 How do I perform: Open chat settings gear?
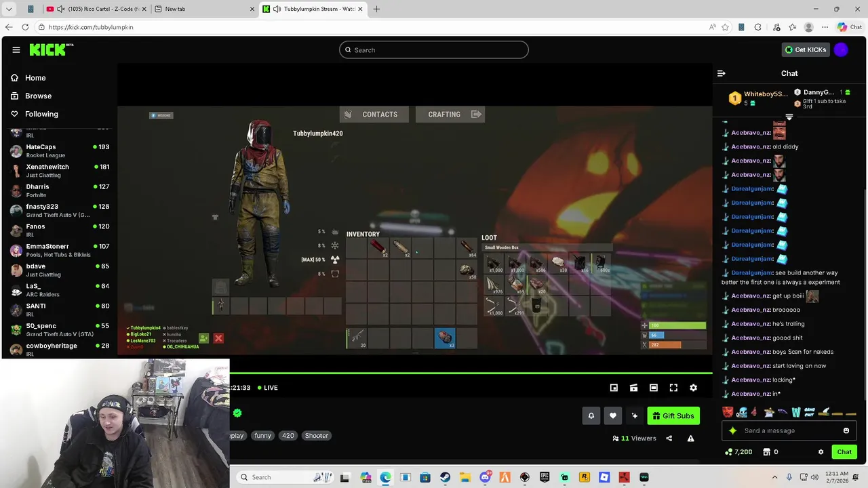(821, 452)
